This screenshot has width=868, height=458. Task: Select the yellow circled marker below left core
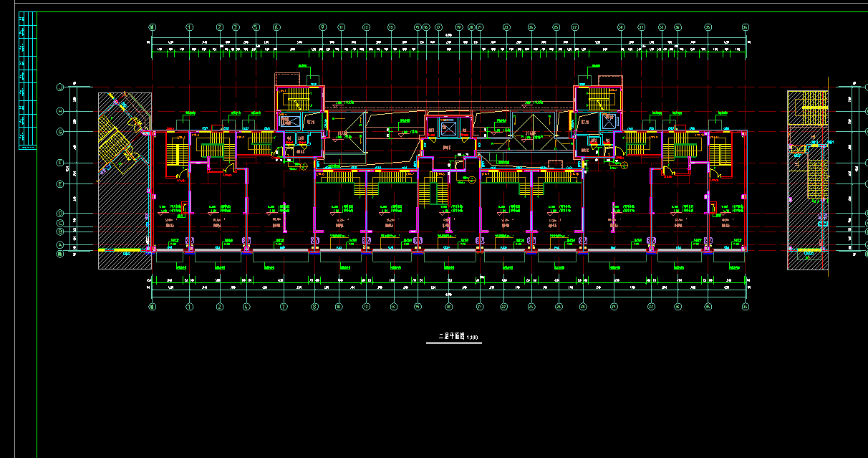coord(304,166)
